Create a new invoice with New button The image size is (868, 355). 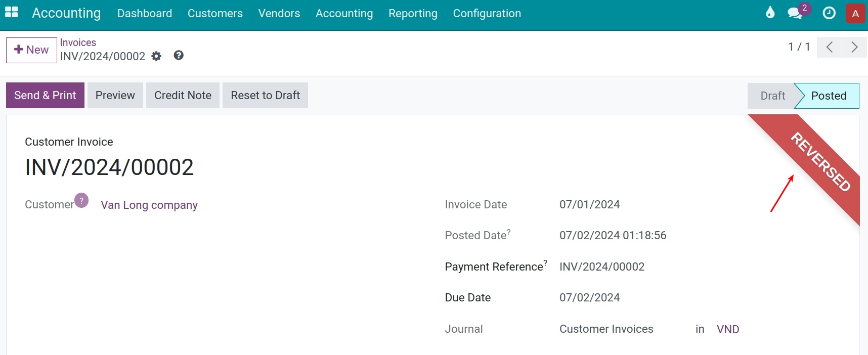point(31,50)
